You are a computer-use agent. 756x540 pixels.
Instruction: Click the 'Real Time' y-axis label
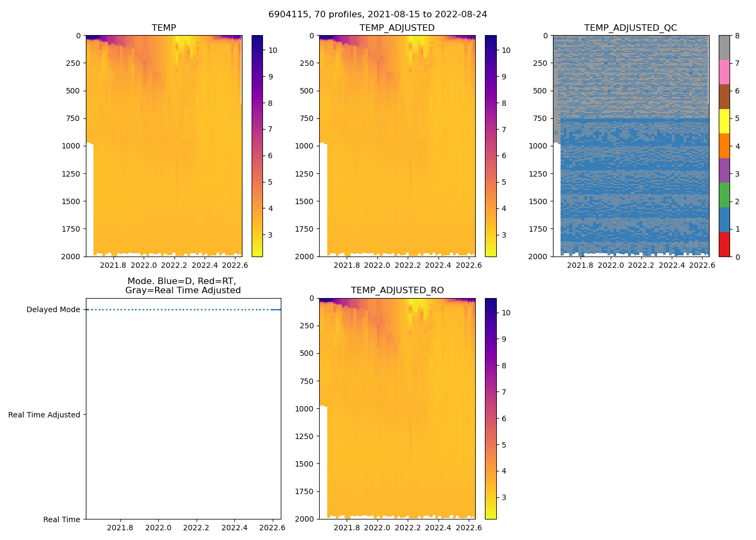[x=62, y=519]
